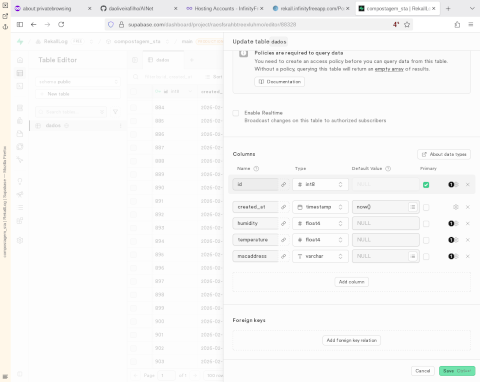
Task: Check Primary checkbox for humidity column
Action: (426, 224)
